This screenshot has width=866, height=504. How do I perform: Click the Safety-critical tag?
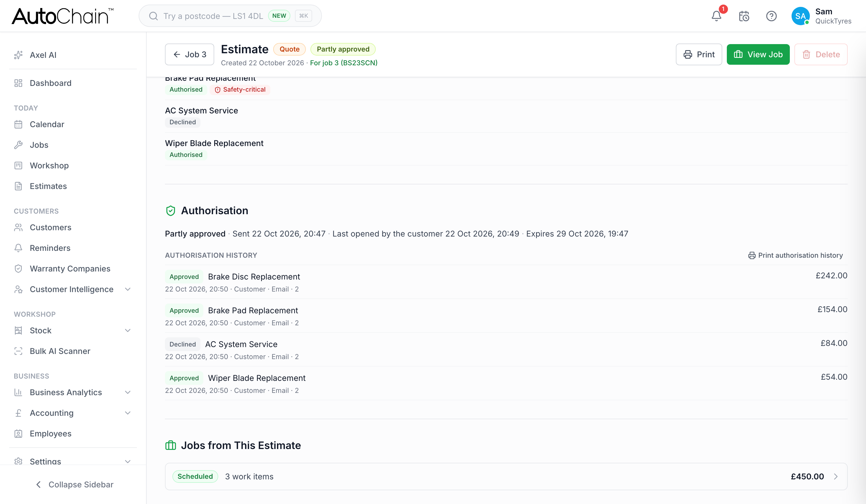point(240,90)
